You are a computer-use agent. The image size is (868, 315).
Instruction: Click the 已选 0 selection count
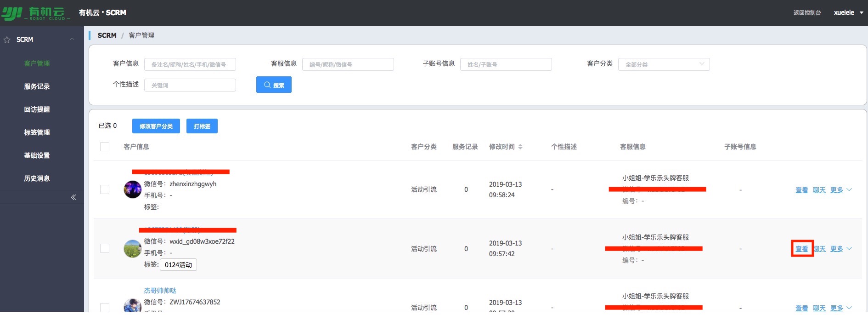[107, 126]
